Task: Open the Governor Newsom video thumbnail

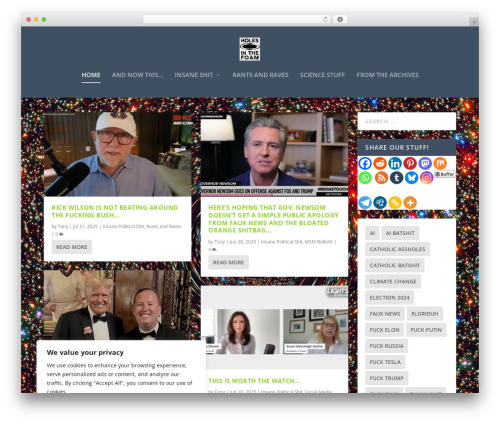Action: [x=274, y=154]
